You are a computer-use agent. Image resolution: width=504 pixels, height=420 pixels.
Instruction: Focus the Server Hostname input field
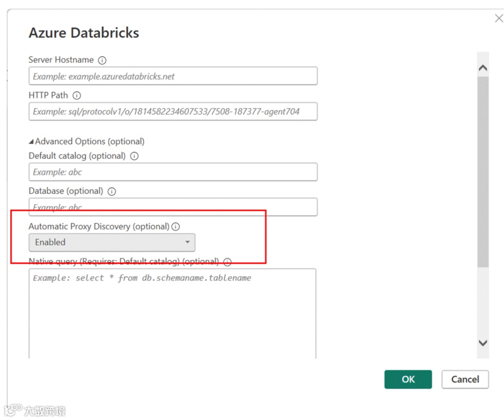(173, 76)
